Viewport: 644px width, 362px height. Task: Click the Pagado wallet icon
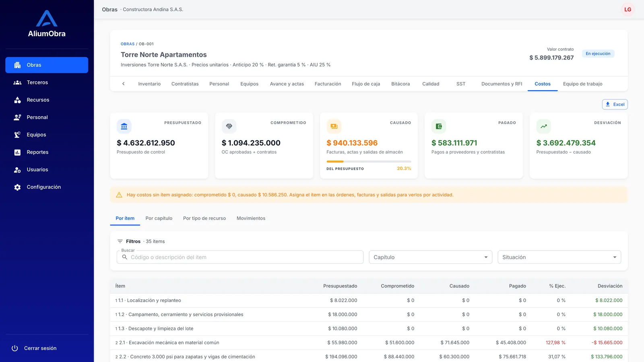[x=439, y=126]
